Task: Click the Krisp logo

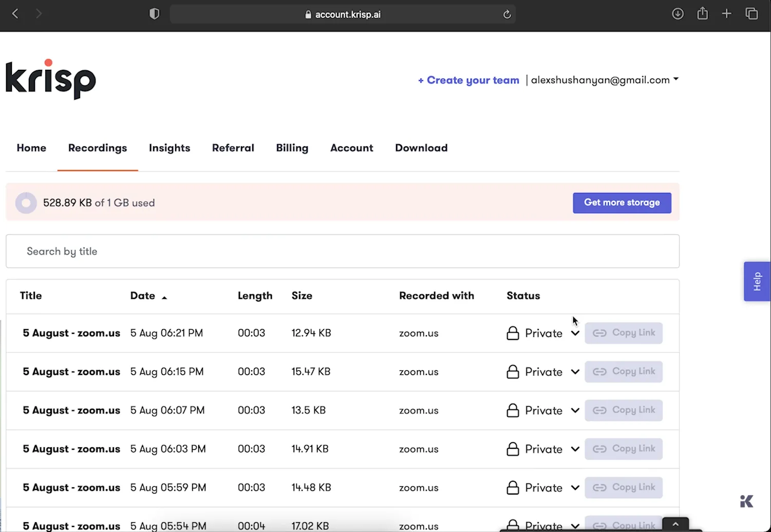Action: click(x=51, y=79)
